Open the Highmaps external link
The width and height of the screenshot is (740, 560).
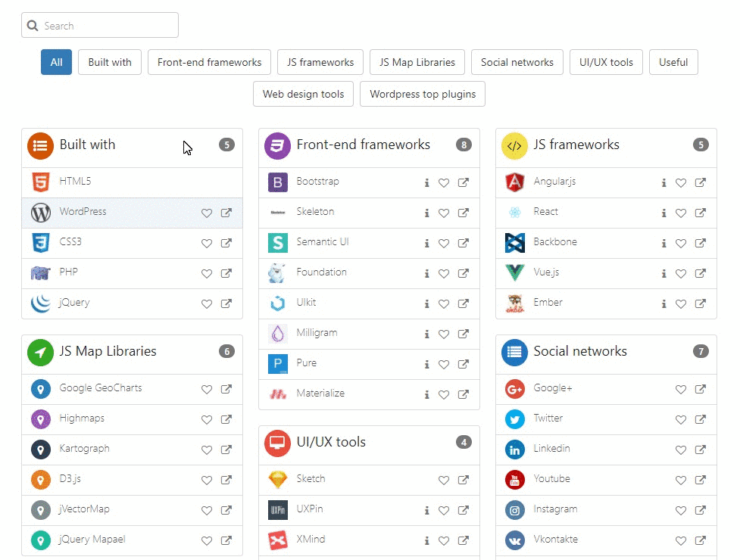[x=225, y=418]
